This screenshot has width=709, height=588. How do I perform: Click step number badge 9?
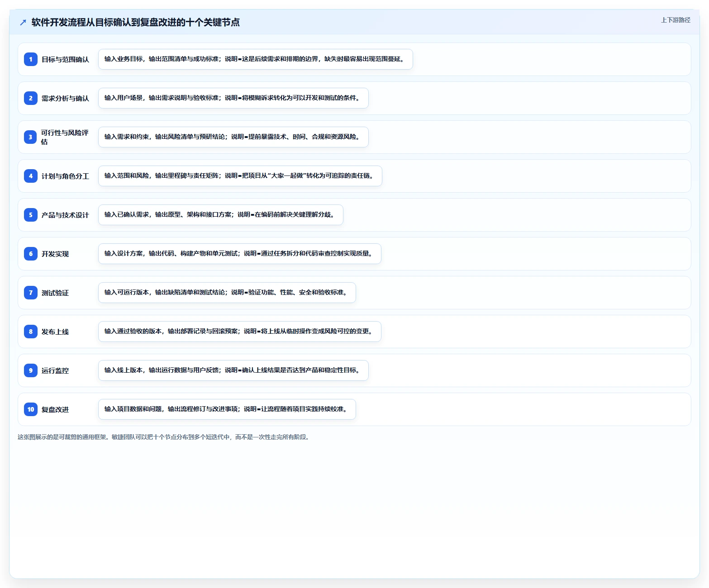pos(31,370)
